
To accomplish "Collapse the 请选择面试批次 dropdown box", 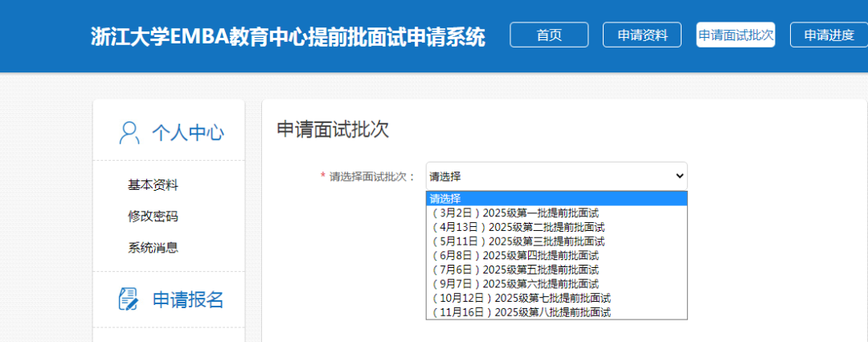I will point(556,176).
